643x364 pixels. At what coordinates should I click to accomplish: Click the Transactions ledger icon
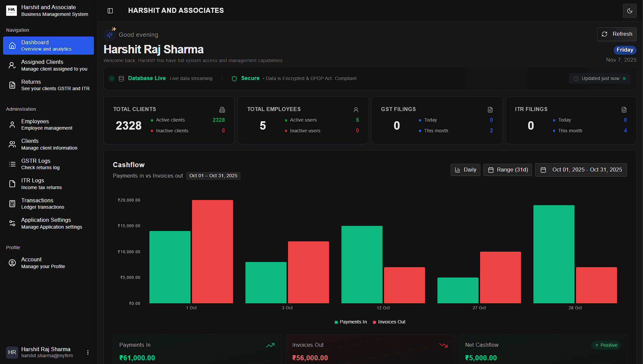[12, 204]
